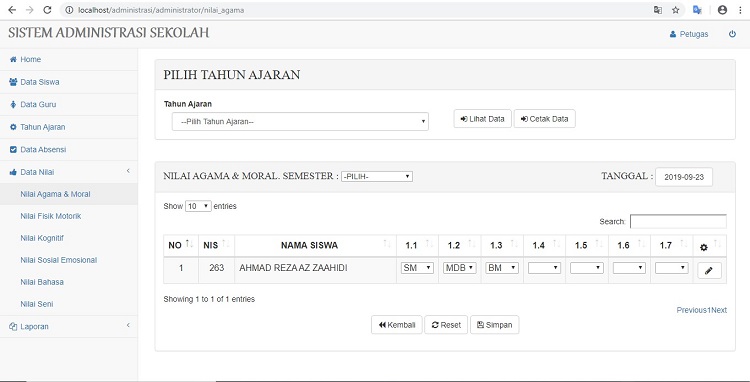
Task: Click the pencil edit icon for row 263
Action: coord(709,271)
